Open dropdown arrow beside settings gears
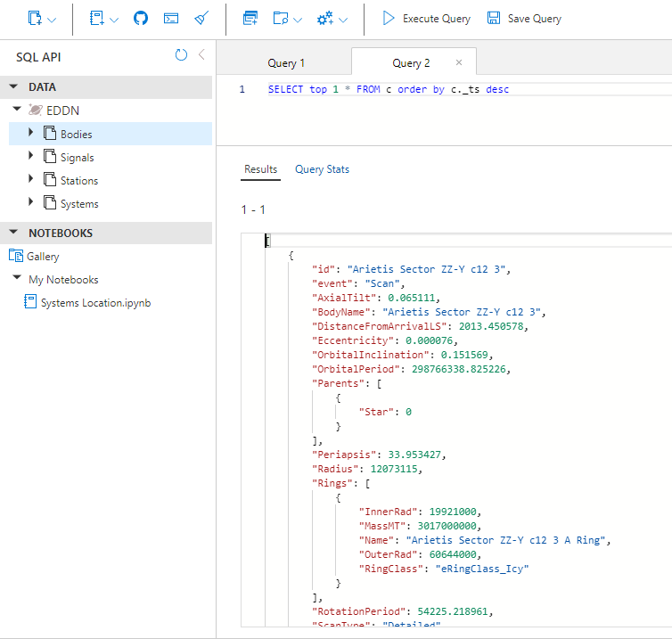 [x=343, y=20]
